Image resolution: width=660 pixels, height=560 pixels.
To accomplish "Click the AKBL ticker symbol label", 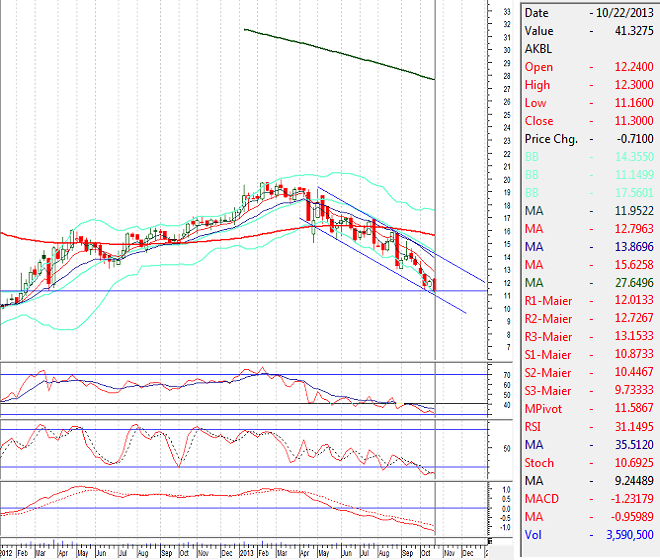I will 538,49.
